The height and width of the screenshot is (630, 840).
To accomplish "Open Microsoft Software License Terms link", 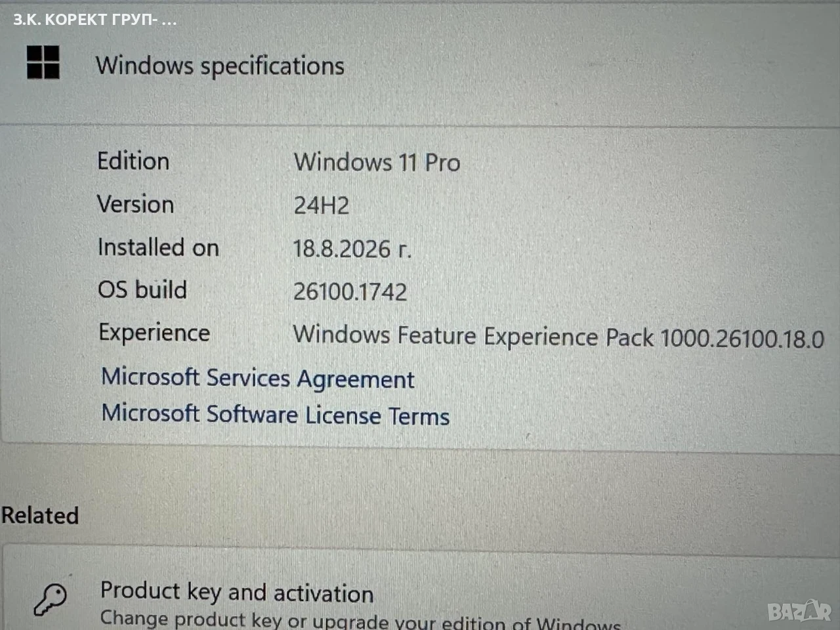I will [x=276, y=415].
